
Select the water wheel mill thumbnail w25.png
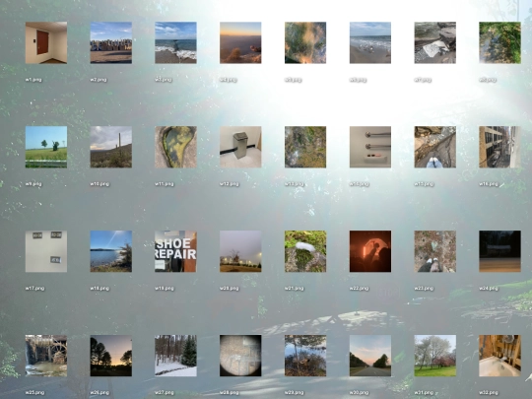(x=46, y=356)
